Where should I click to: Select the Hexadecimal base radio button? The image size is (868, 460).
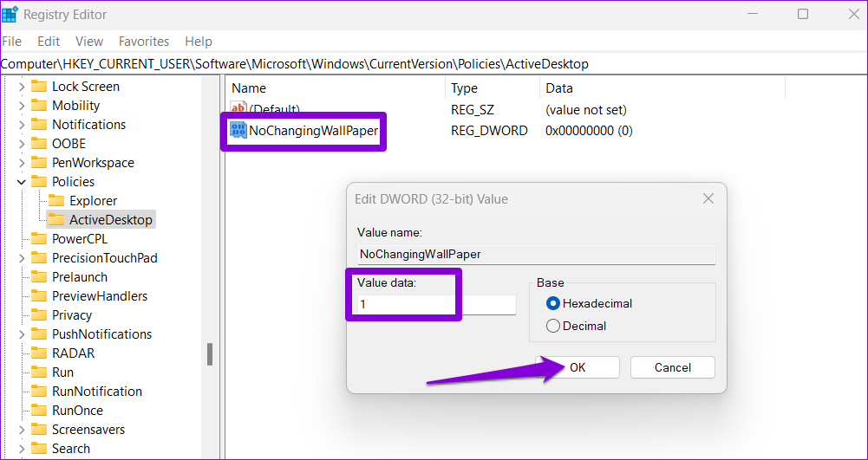pos(552,303)
